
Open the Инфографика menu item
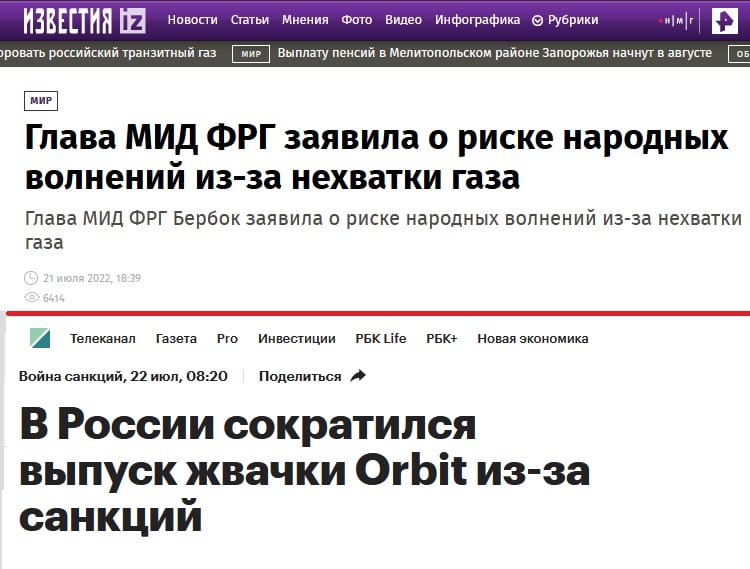[x=477, y=20]
